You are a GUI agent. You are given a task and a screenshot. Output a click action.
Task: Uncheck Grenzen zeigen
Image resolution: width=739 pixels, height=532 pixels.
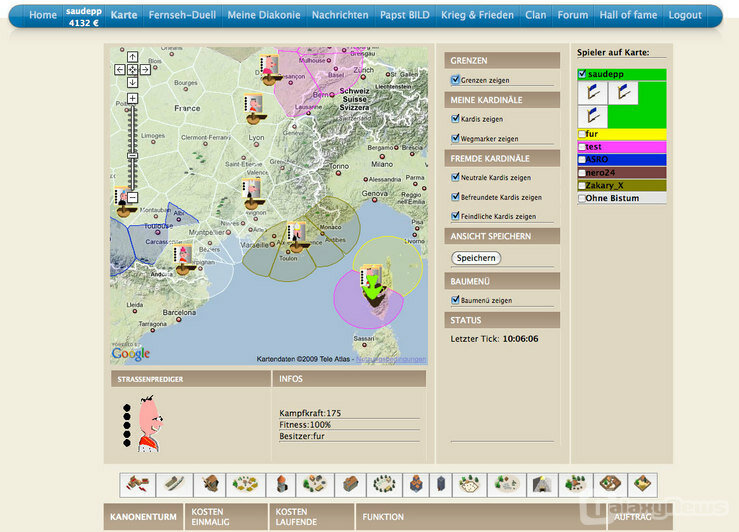(455, 80)
